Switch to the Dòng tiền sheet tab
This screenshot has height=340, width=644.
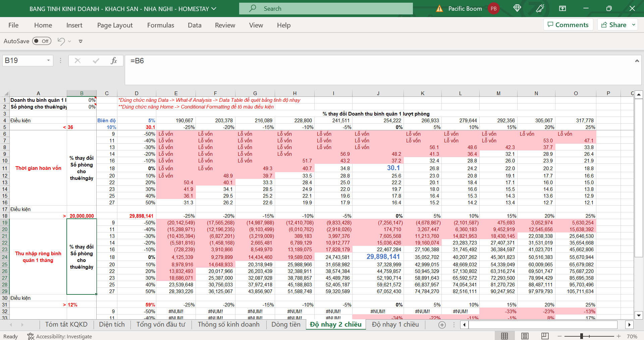click(x=286, y=324)
